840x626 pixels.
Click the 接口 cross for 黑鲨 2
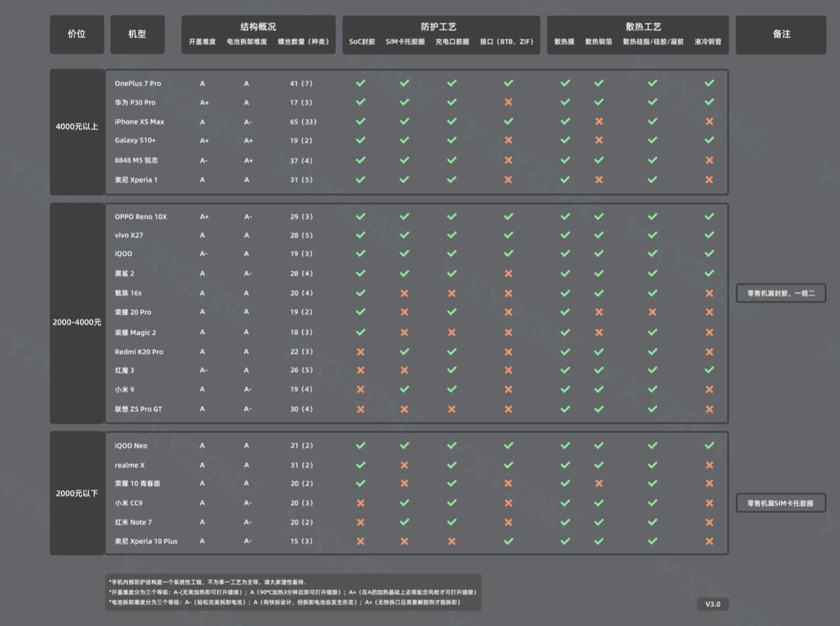pyautogui.click(x=509, y=274)
